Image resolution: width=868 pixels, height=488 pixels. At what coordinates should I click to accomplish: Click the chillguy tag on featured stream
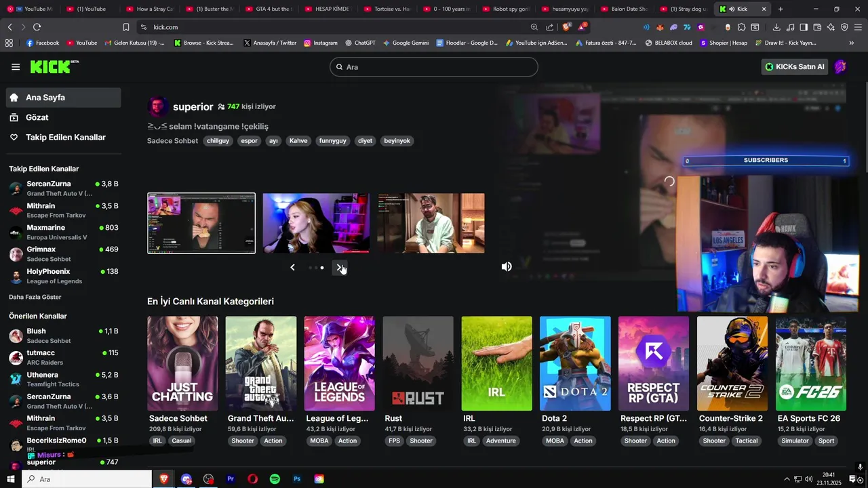coord(218,141)
